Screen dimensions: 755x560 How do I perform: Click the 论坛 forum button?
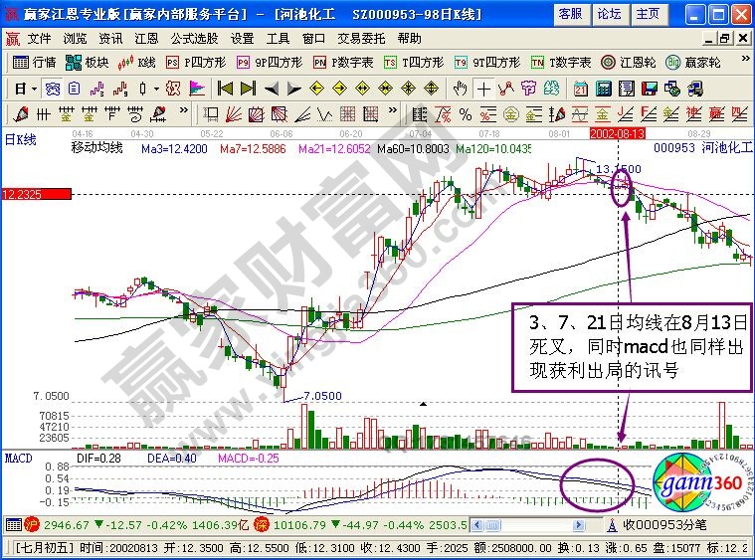pyautogui.click(x=609, y=14)
